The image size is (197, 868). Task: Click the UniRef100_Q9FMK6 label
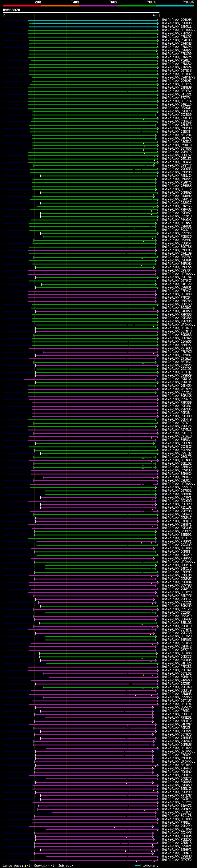[x=177, y=775]
